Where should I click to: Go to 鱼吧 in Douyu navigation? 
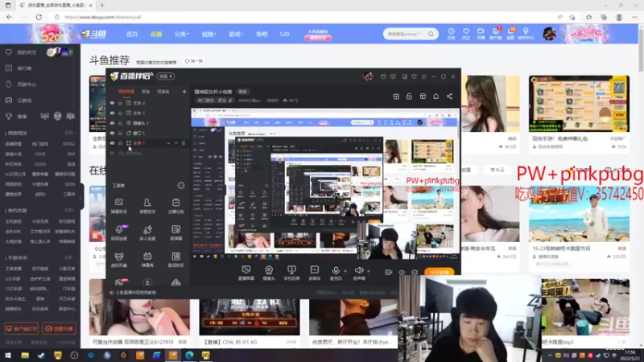(262, 34)
